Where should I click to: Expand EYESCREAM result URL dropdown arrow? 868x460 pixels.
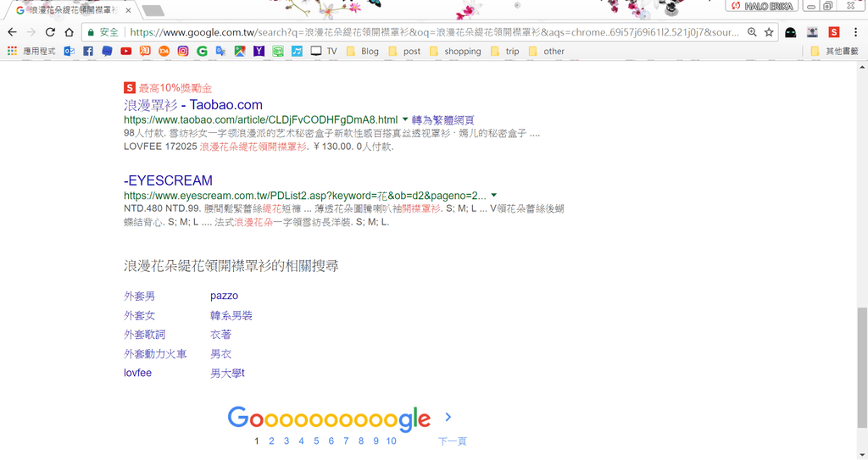point(494,195)
